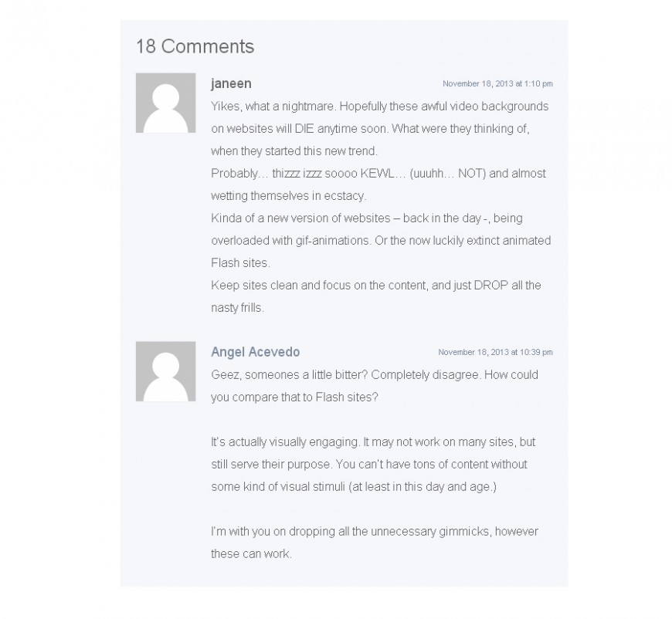Open the November 18, 2013 at 10:39 pm permalink
672x619 pixels.
(495, 352)
